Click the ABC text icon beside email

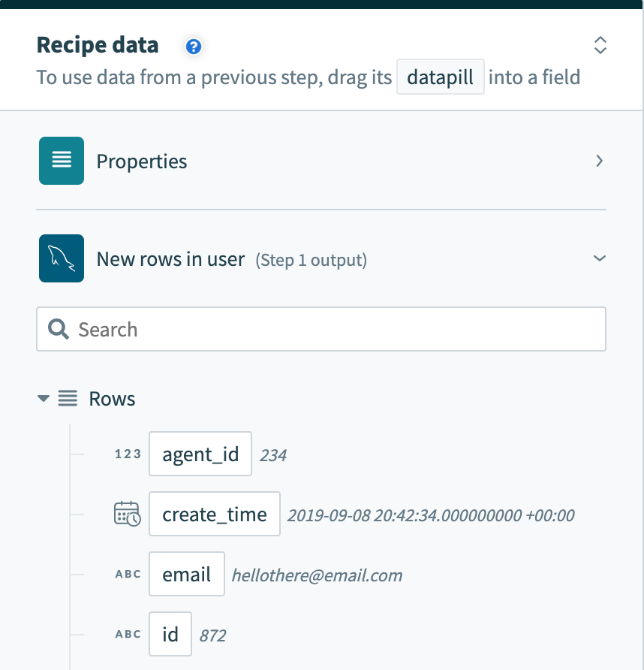click(128, 574)
